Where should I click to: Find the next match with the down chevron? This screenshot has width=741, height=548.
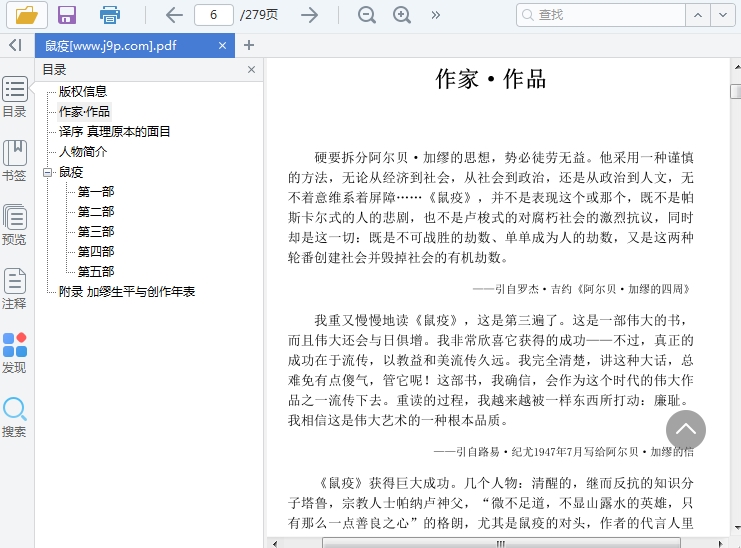pyautogui.click(x=723, y=15)
